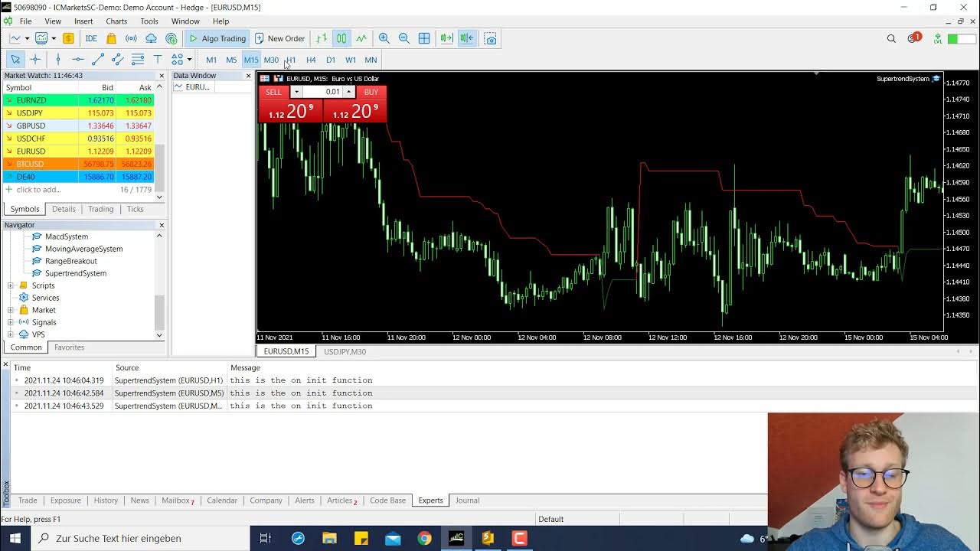Open the profiles dropdown arrow

tap(53, 38)
